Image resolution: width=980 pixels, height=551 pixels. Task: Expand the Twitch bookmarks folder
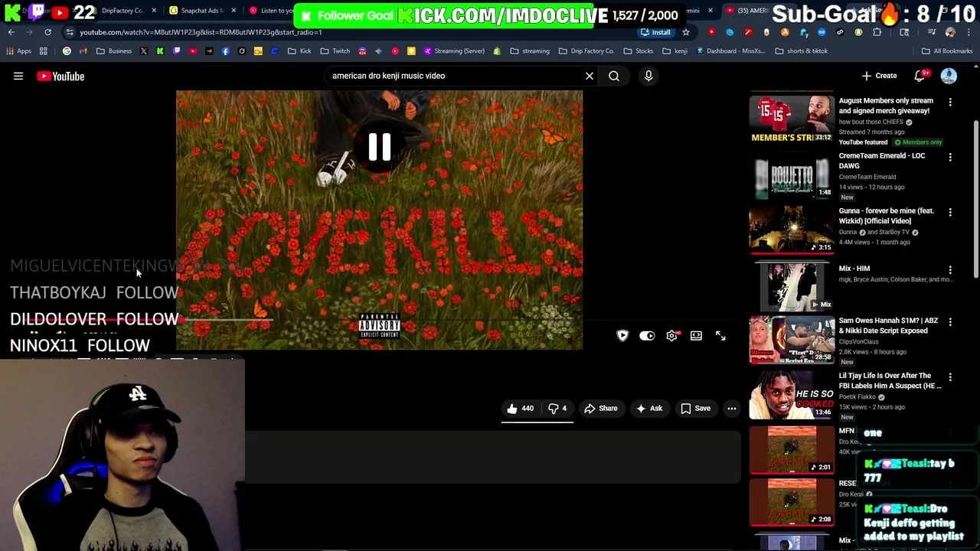(335, 51)
